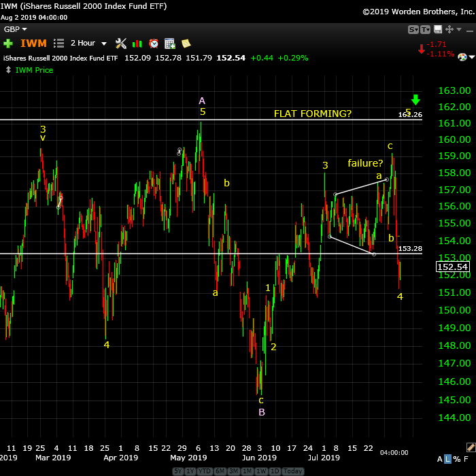Image resolution: width=476 pixels, height=476 pixels.
Task: Toggle arithmetic scale A
Action: click(x=439, y=459)
